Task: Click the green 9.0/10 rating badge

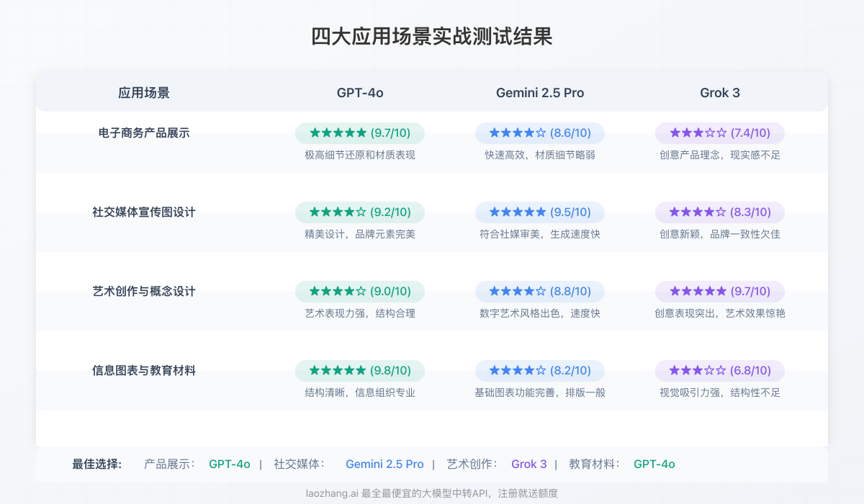Action: [x=360, y=292]
